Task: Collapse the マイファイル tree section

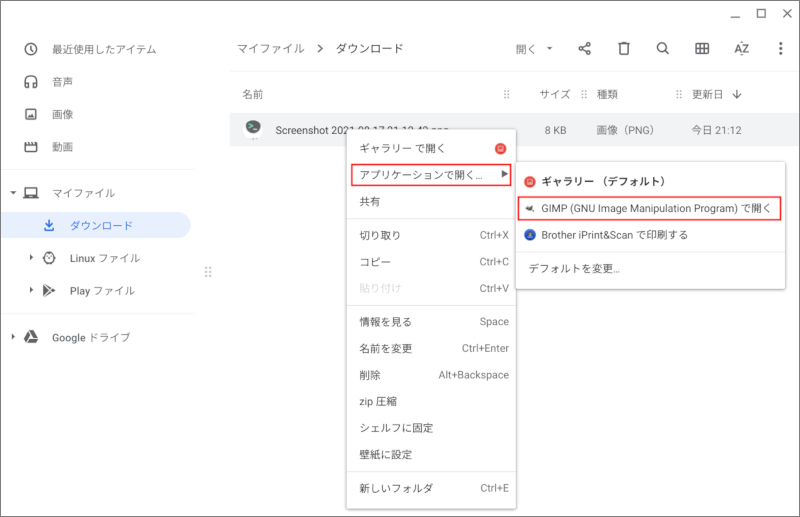Action: pos(13,193)
